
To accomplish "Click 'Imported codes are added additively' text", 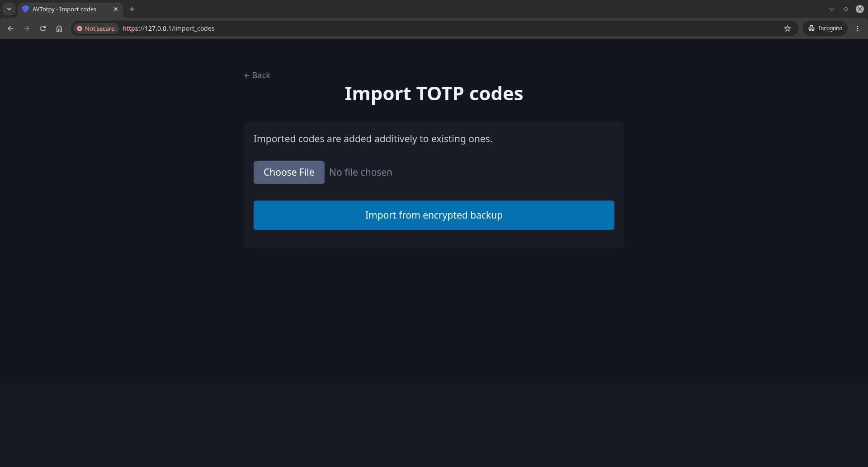I will click(373, 139).
